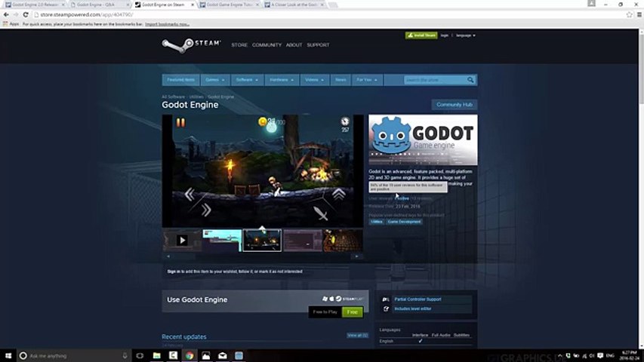644x362 pixels.
Task: Open the Chrome hamburger menu
Action: [x=639, y=14]
